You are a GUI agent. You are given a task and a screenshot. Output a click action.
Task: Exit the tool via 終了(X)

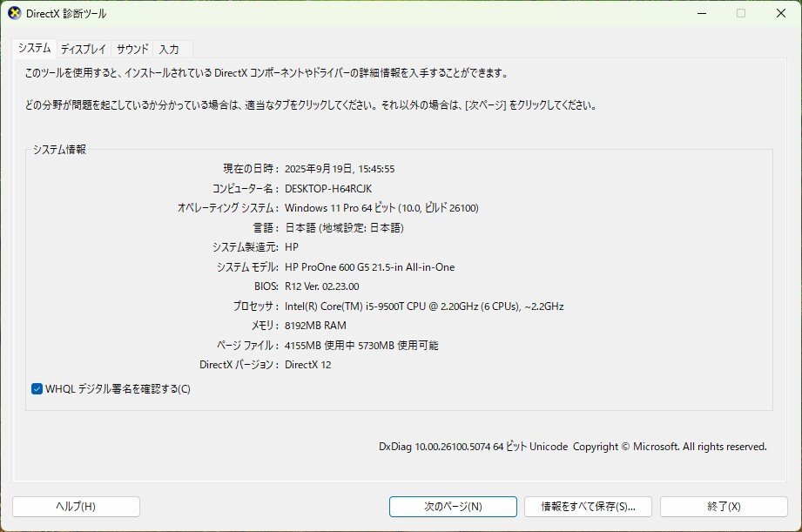pos(726,506)
